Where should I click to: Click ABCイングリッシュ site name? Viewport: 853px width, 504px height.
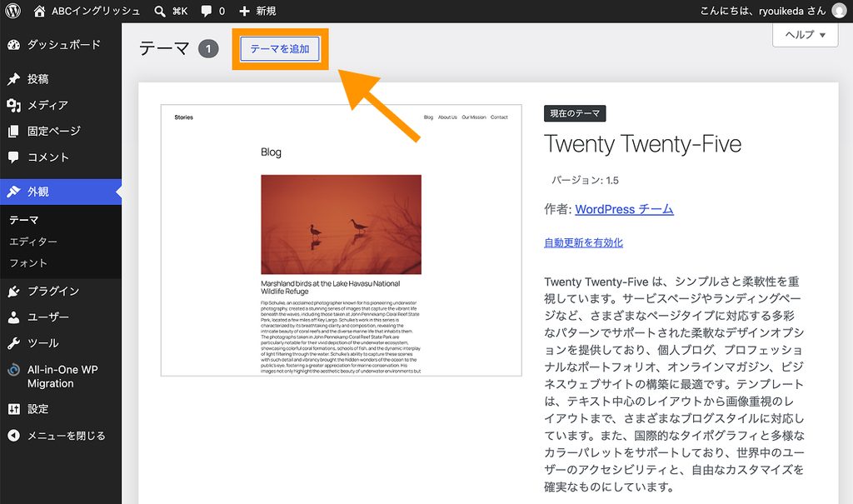click(x=96, y=11)
